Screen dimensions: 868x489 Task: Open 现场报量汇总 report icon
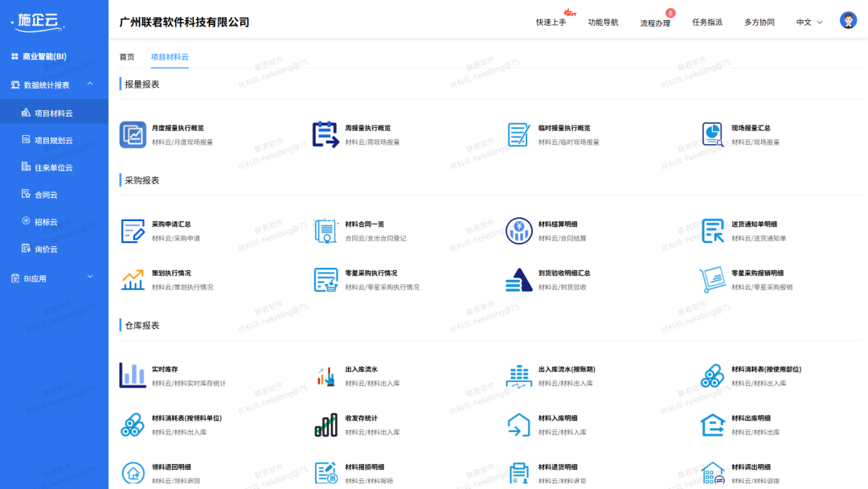(712, 134)
